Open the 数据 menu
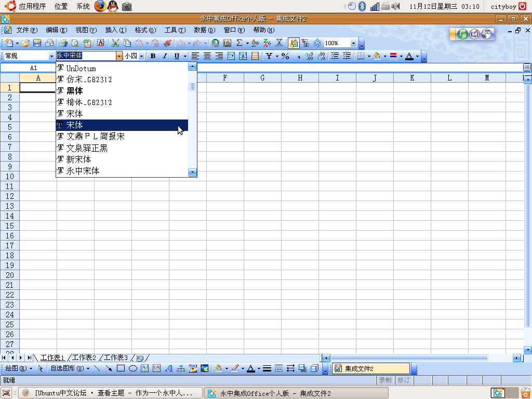532x399 pixels. pos(205,30)
